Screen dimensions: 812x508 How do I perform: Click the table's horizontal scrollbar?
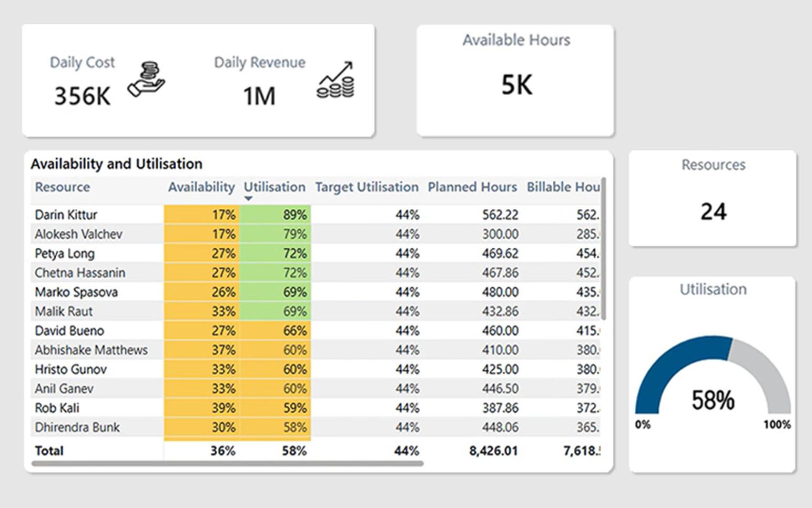[227, 464]
